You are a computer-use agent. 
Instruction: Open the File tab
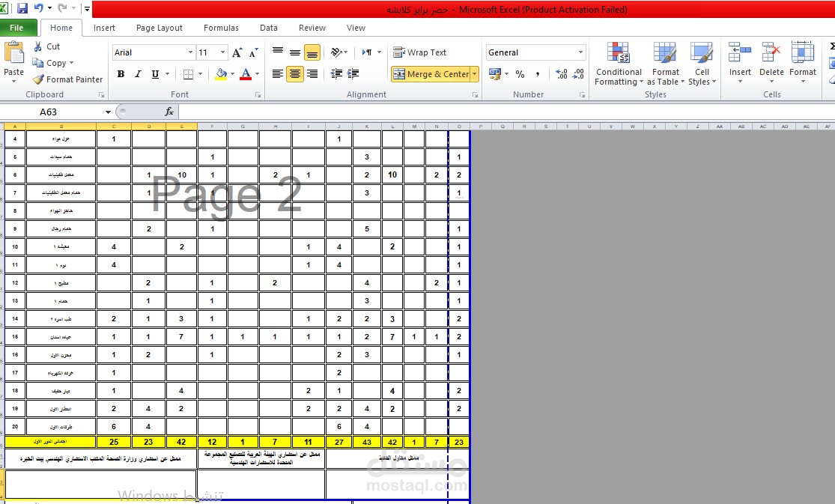coord(18,28)
